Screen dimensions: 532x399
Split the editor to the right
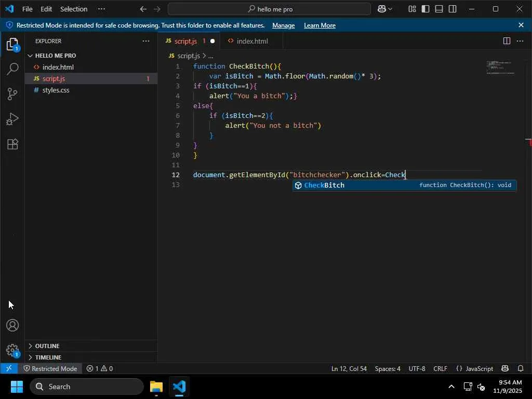click(x=506, y=41)
